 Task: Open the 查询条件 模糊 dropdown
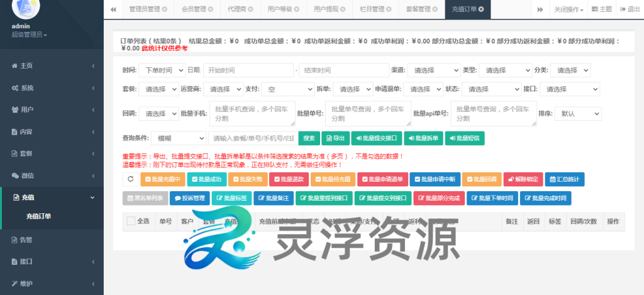179,138
